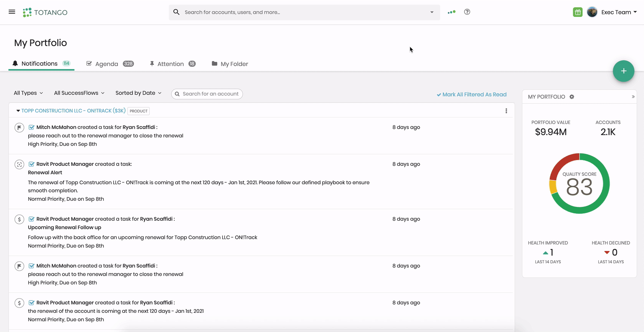
Task: Toggle task checkbox on second Mitch McMahon notification
Action: pyautogui.click(x=31, y=266)
